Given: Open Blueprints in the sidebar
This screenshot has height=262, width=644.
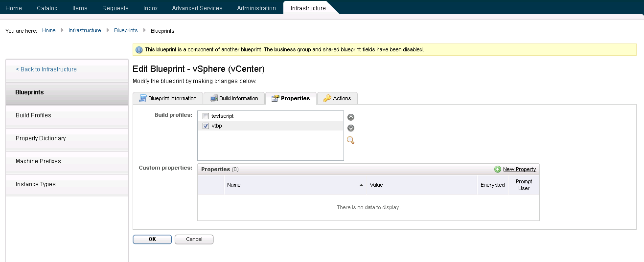Looking at the screenshot, I should 67,92.
